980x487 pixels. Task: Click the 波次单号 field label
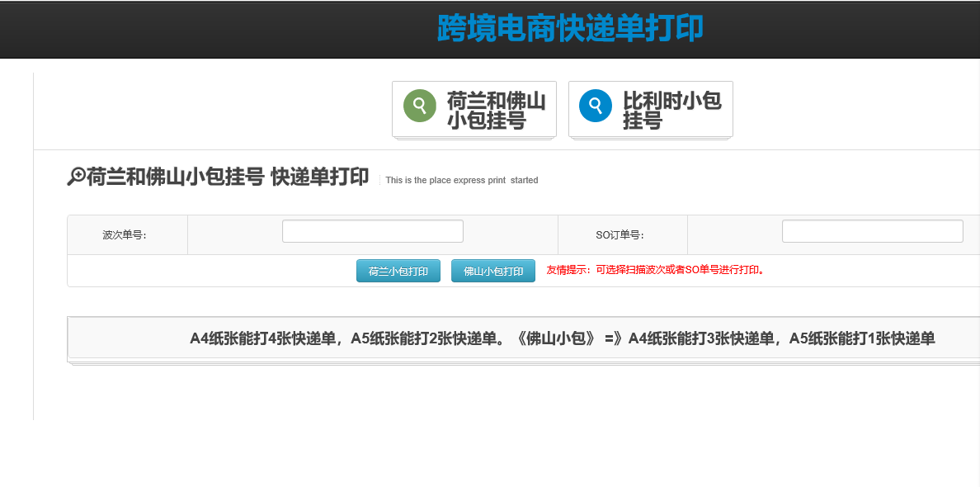point(125,235)
